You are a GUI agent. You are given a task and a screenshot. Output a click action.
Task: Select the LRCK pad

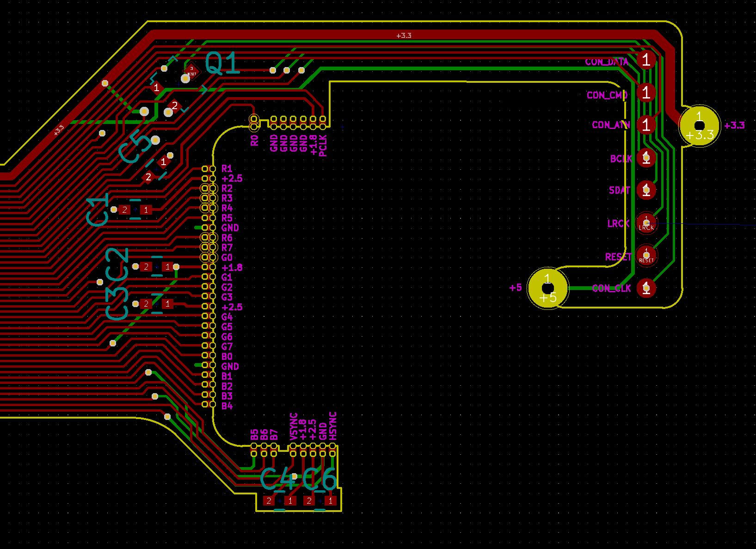pos(646,222)
